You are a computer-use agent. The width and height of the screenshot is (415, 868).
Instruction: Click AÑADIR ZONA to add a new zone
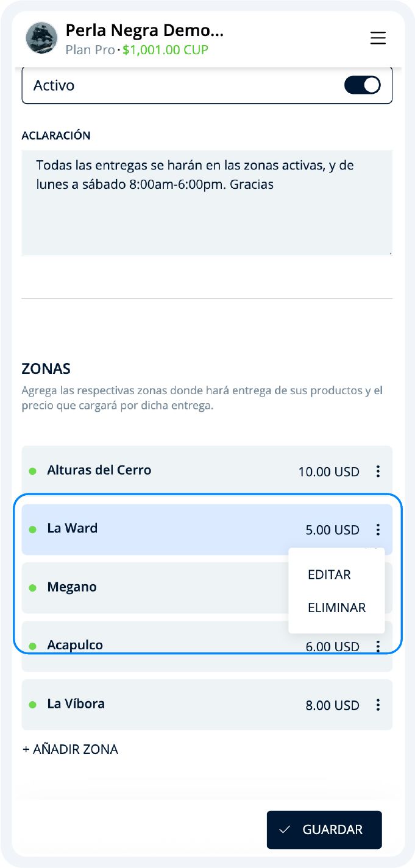[69, 749]
